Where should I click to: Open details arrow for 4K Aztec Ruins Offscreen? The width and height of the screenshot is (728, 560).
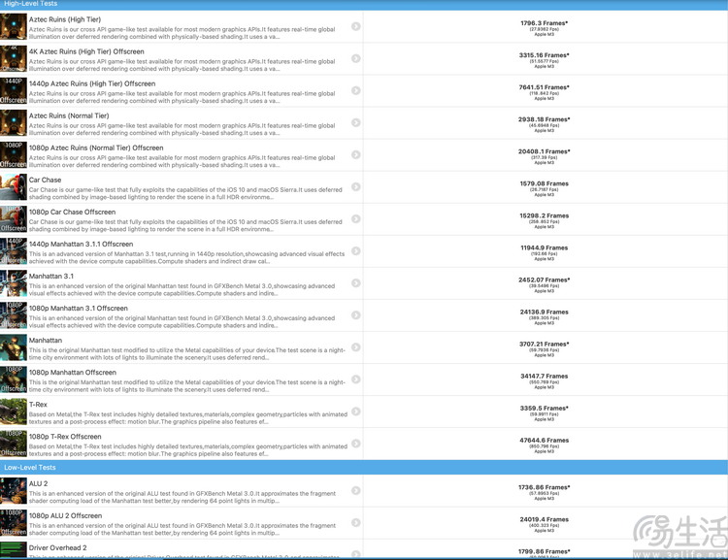tap(356, 58)
